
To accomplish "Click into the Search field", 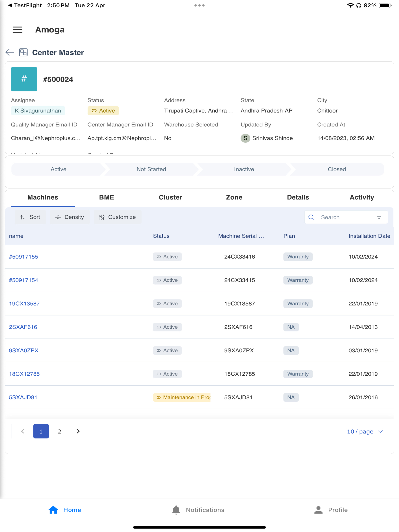I will tap(346, 217).
